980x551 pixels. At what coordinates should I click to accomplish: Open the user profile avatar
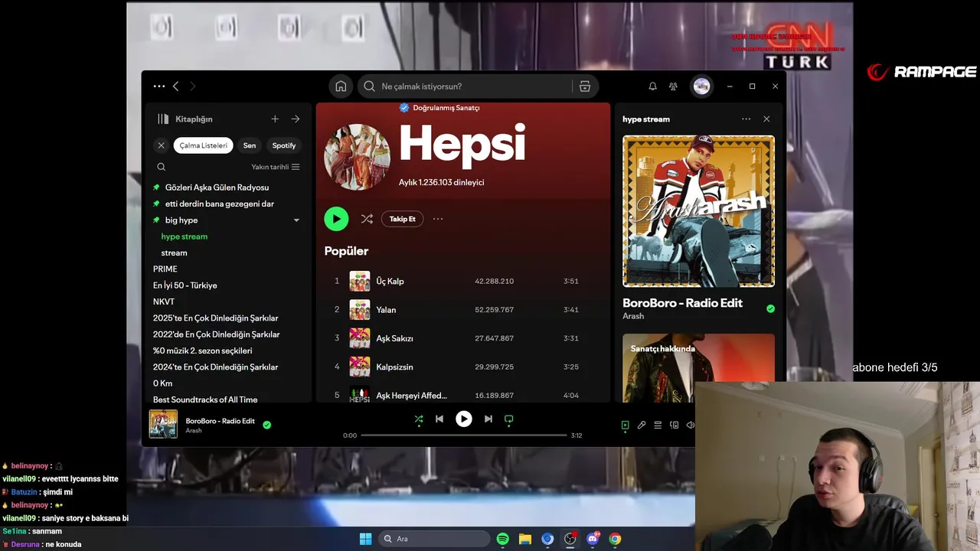point(701,86)
